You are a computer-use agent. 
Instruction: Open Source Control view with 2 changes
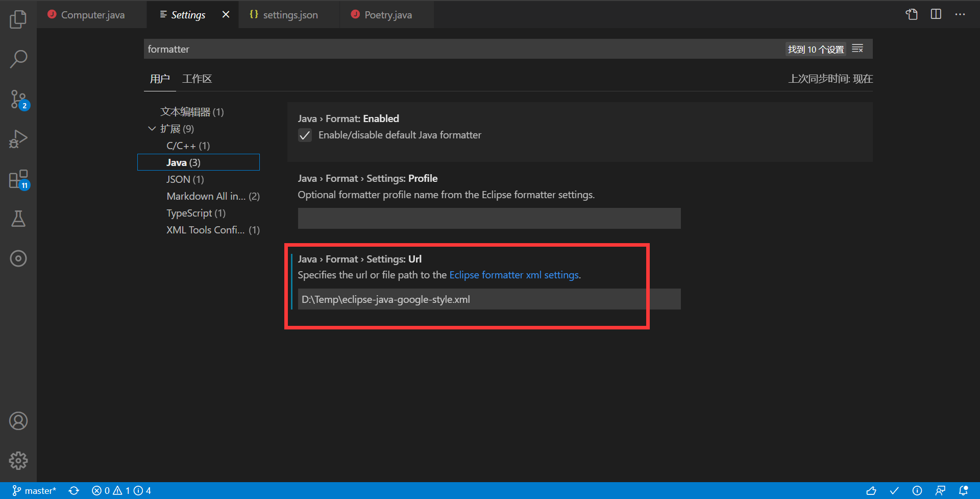pyautogui.click(x=19, y=100)
